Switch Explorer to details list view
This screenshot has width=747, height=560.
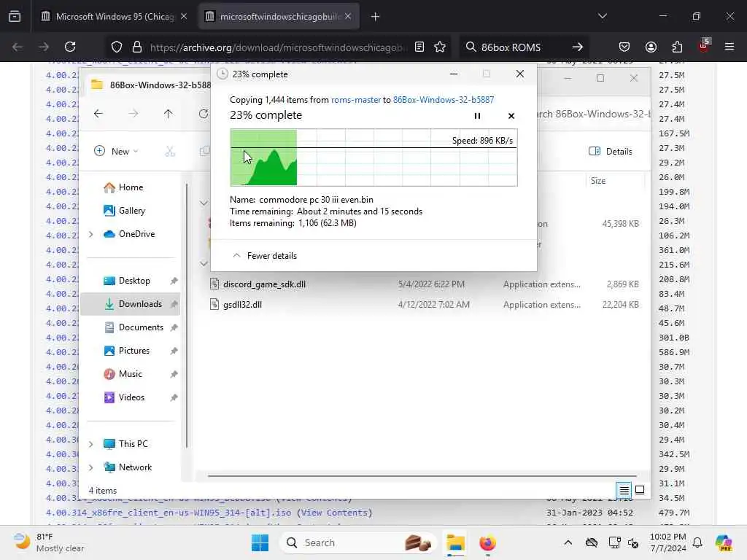pos(624,490)
